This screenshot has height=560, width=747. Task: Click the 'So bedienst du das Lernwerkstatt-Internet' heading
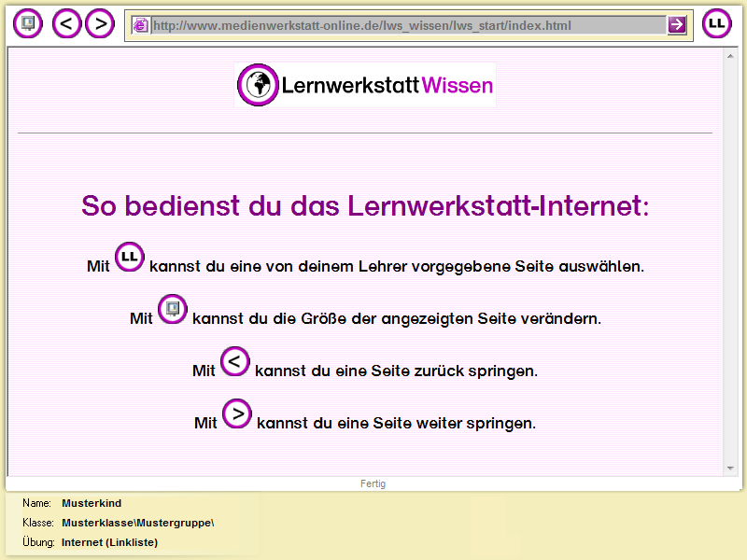click(x=364, y=205)
